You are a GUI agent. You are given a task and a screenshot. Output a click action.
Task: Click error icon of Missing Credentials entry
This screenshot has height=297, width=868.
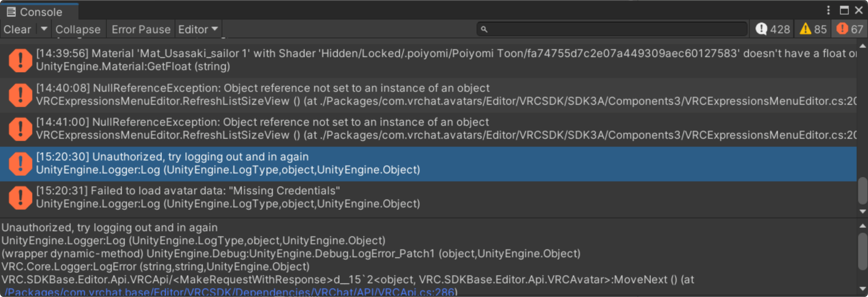coord(20,198)
